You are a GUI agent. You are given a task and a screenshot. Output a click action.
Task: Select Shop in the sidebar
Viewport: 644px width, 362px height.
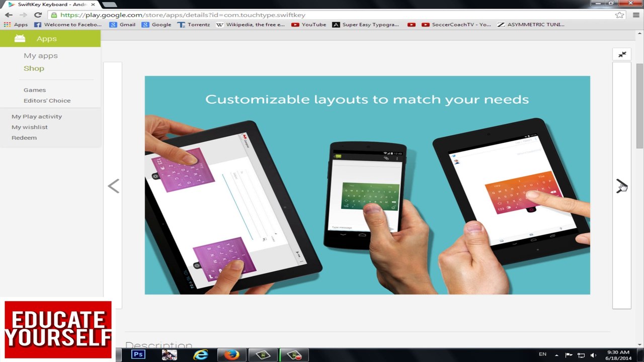pos(34,68)
